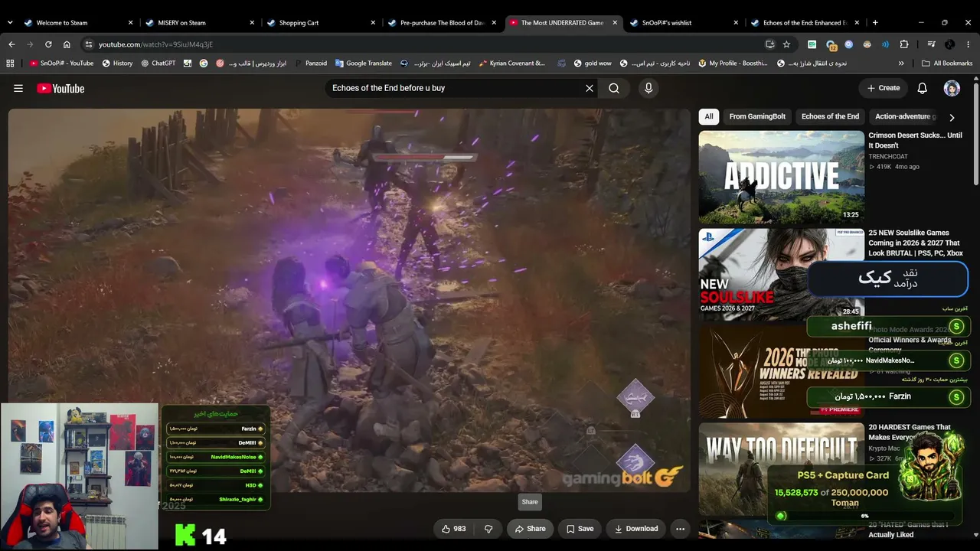The width and height of the screenshot is (980, 551).
Task: Close the MISERY on Steam tab
Action: 252,23
